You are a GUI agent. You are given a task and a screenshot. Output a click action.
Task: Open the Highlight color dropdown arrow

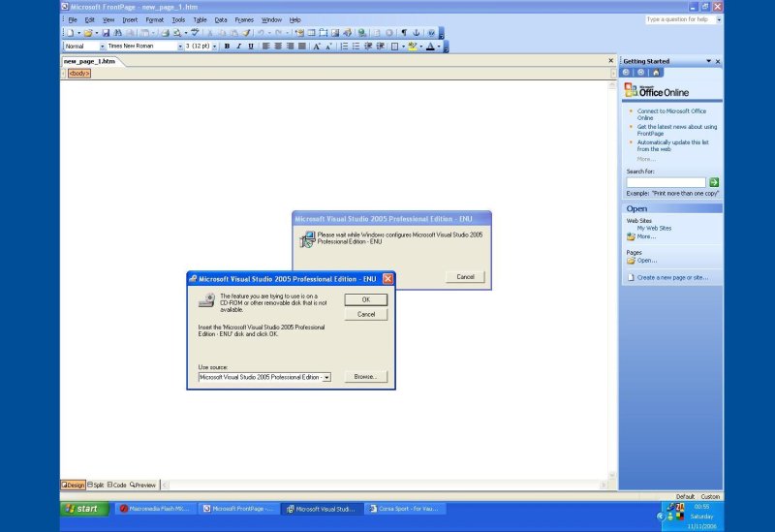click(x=421, y=46)
